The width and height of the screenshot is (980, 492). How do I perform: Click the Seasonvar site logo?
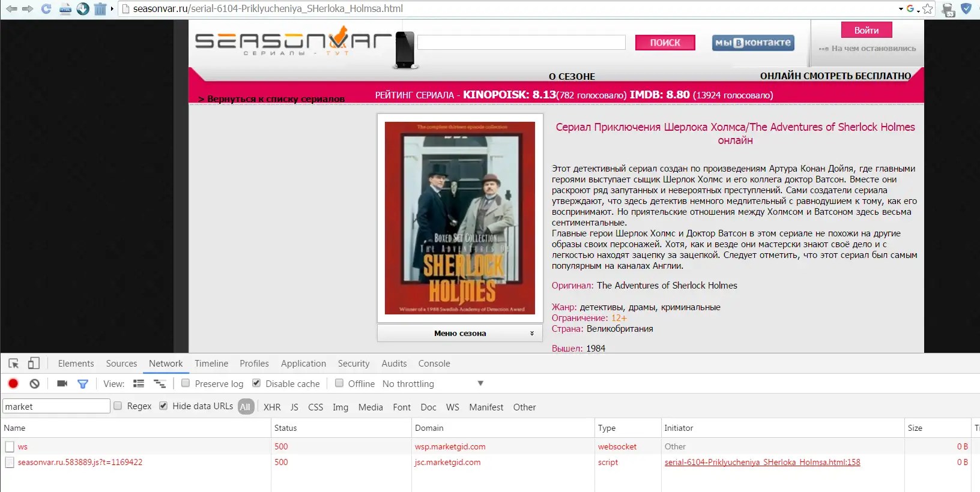293,41
